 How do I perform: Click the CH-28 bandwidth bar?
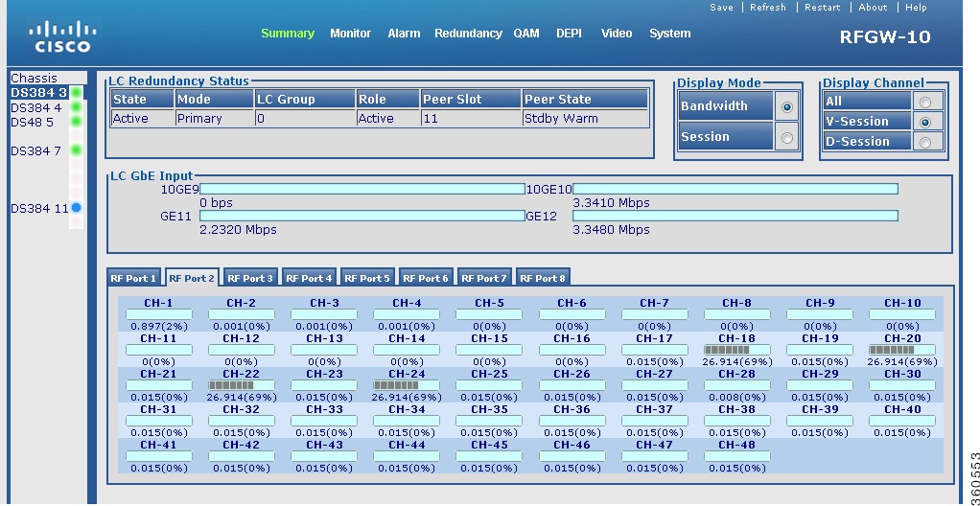[736, 385]
